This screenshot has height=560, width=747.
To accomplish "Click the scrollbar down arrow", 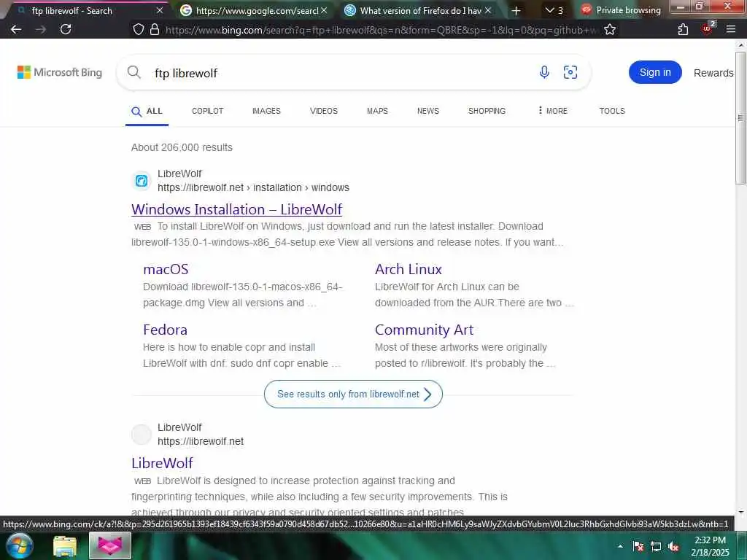I will 740,513.
